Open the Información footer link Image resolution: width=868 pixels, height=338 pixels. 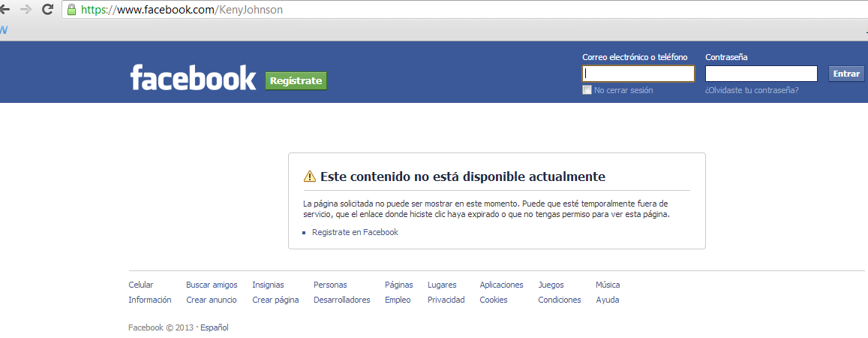pyautogui.click(x=149, y=300)
